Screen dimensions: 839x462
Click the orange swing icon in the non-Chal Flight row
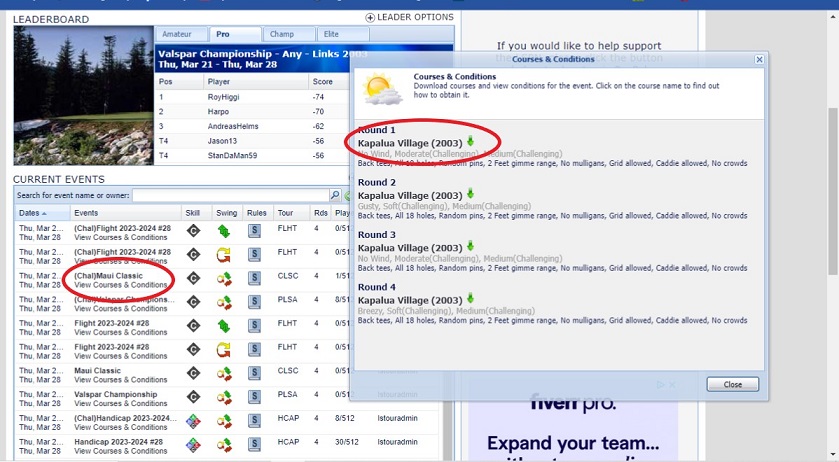point(224,350)
